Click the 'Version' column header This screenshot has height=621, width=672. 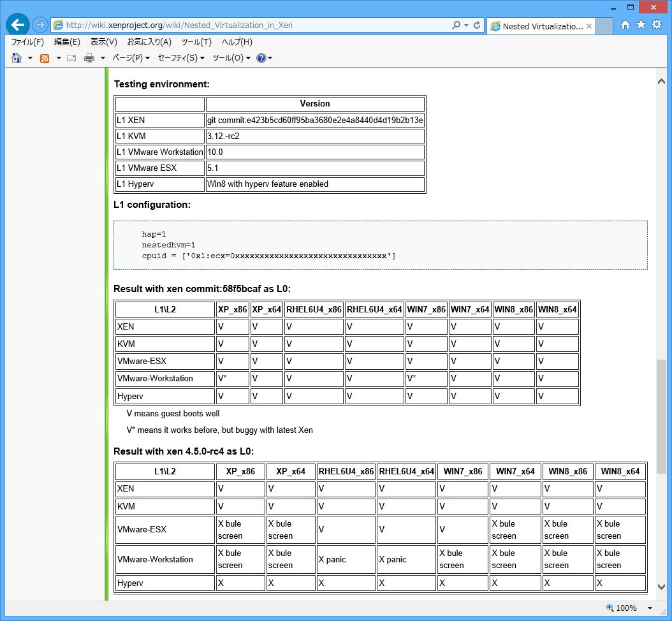coord(315,104)
